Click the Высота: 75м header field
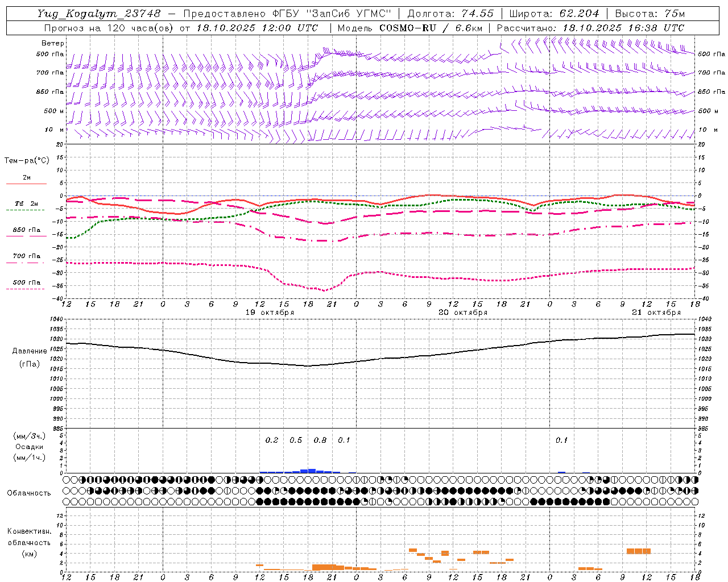 pyautogui.click(x=650, y=14)
